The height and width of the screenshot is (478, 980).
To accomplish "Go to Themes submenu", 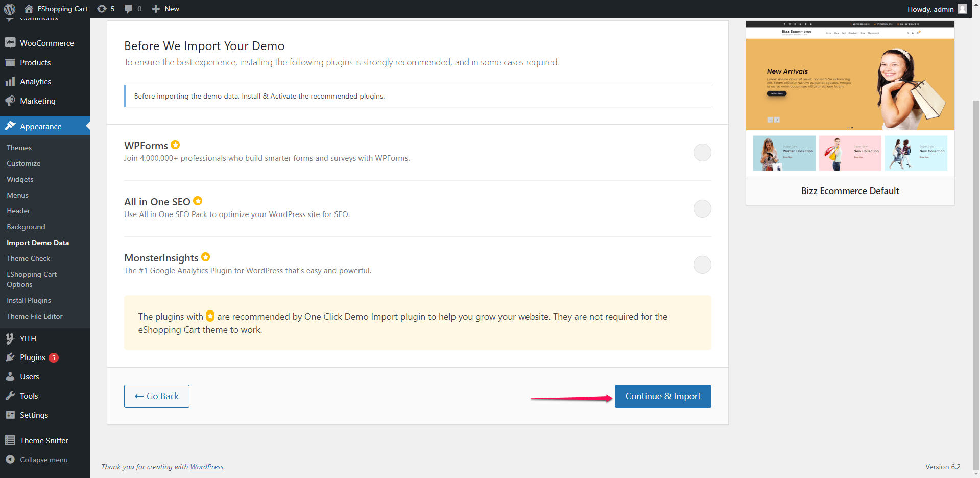I will (19, 148).
